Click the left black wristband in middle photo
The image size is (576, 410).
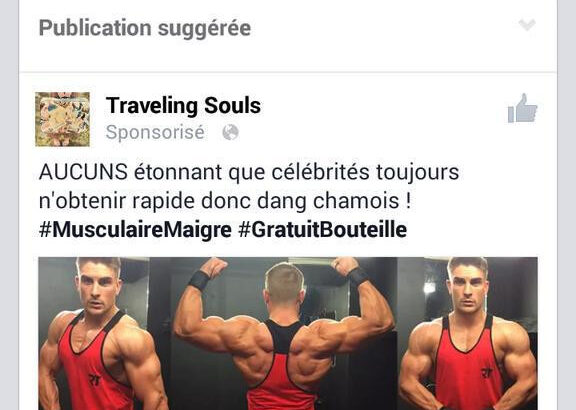(199, 281)
